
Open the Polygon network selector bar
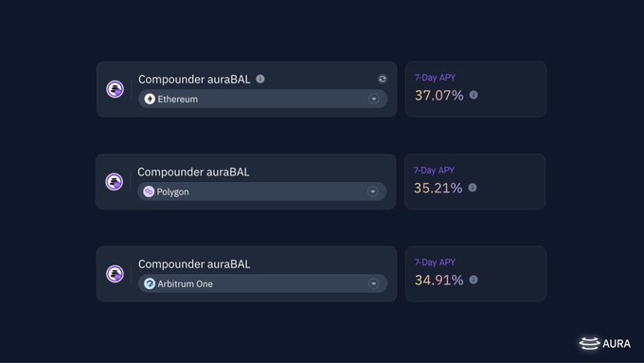tap(262, 191)
